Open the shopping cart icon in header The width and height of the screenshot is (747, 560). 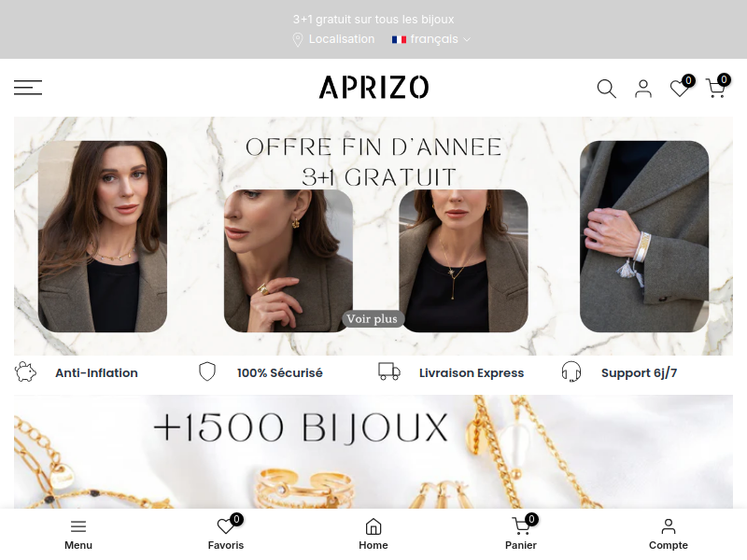click(x=715, y=88)
